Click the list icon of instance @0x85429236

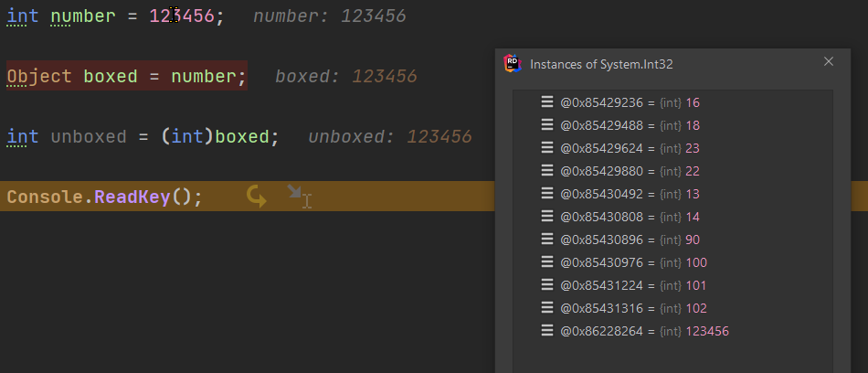[547, 102]
